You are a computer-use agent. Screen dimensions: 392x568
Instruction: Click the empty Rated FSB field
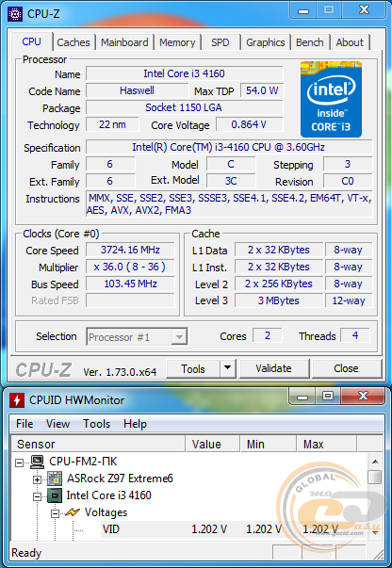pyautogui.click(x=130, y=300)
